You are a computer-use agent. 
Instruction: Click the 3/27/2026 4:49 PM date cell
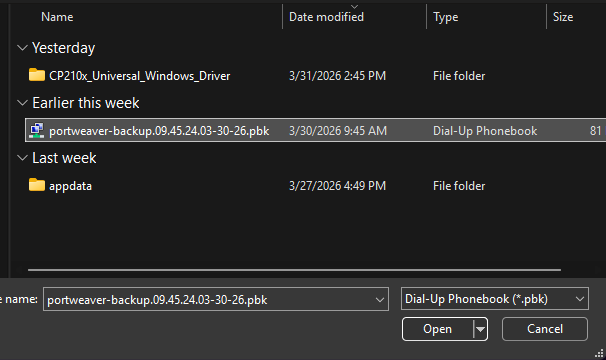[x=337, y=186]
